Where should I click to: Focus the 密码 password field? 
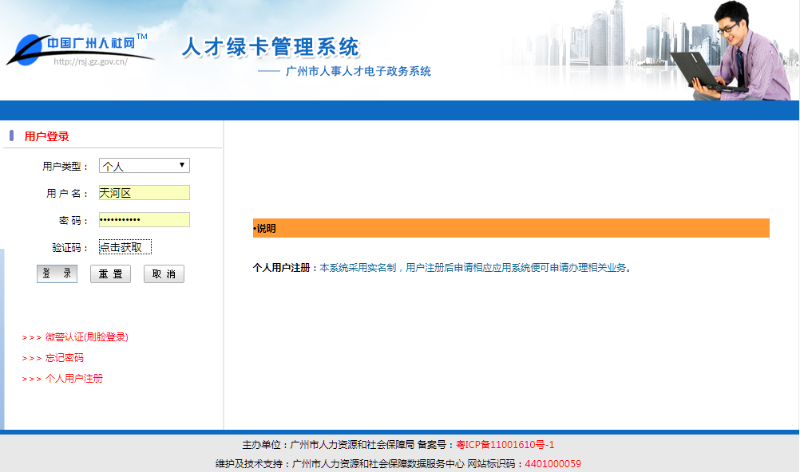(x=144, y=220)
